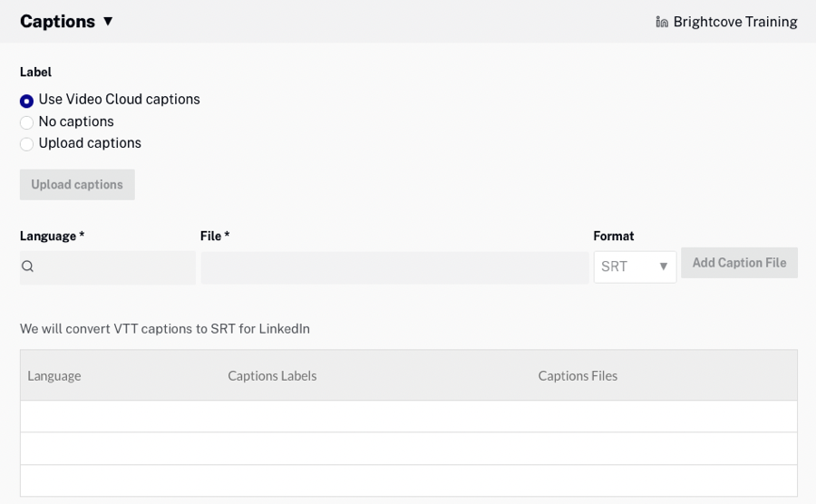
Task: Select the third empty captions table row
Action: pyautogui.click(x=408, y=480)
